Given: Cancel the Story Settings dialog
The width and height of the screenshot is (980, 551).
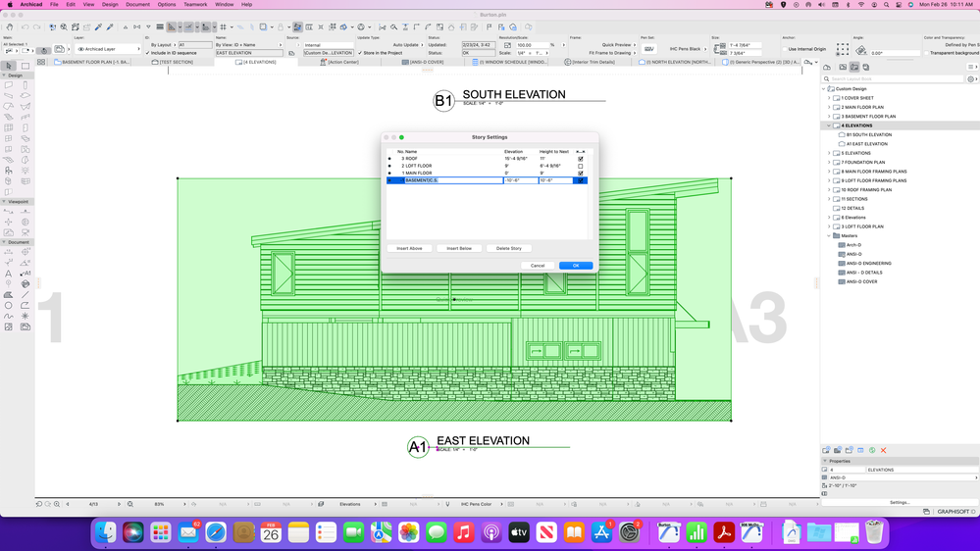Looking at the screenshot, I should (x=538, y=266).
